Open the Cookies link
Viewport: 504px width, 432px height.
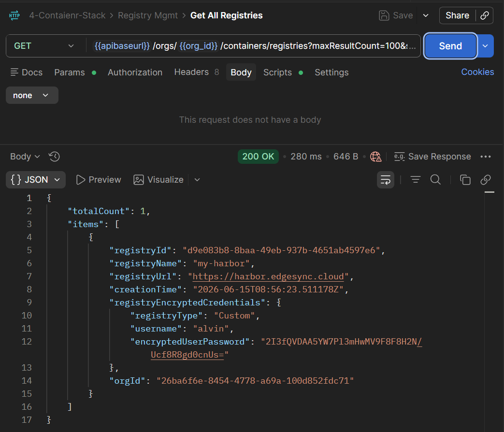coord(477,72)
